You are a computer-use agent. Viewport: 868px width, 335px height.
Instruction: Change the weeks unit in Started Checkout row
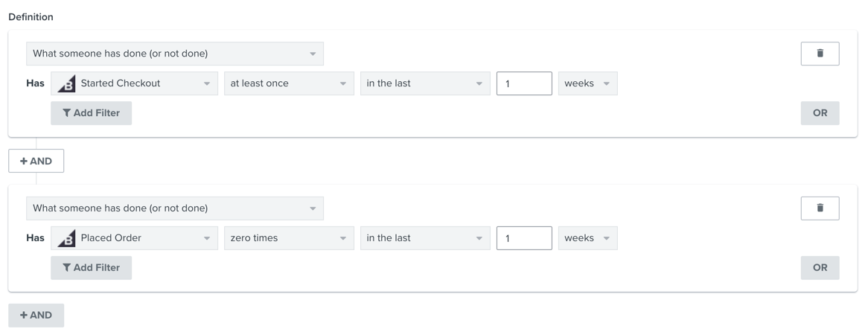point(587,83)
